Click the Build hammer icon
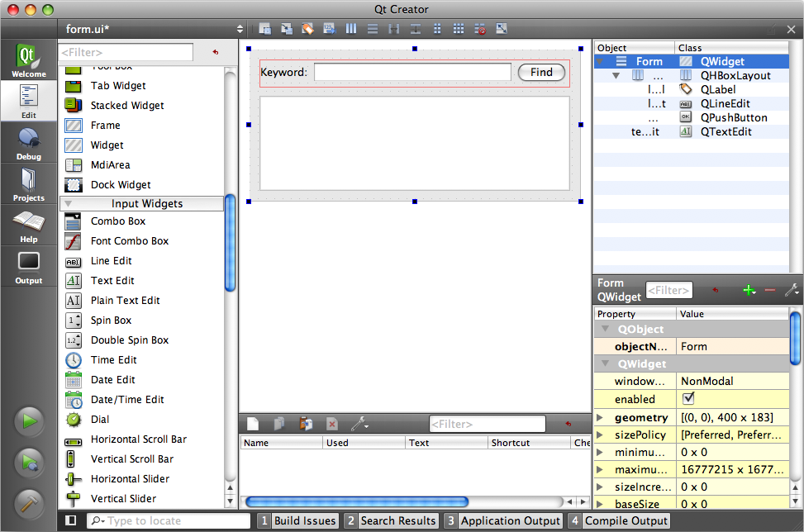 tap(29, 503)
